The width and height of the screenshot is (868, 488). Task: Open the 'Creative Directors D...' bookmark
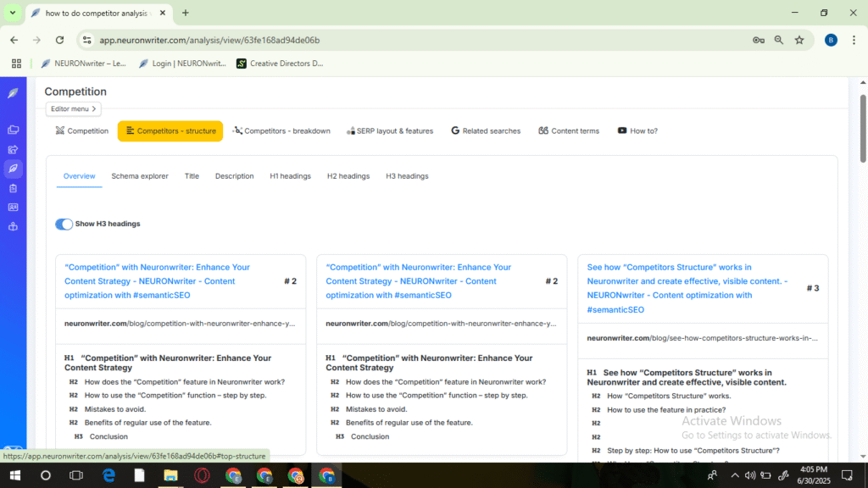280,64
